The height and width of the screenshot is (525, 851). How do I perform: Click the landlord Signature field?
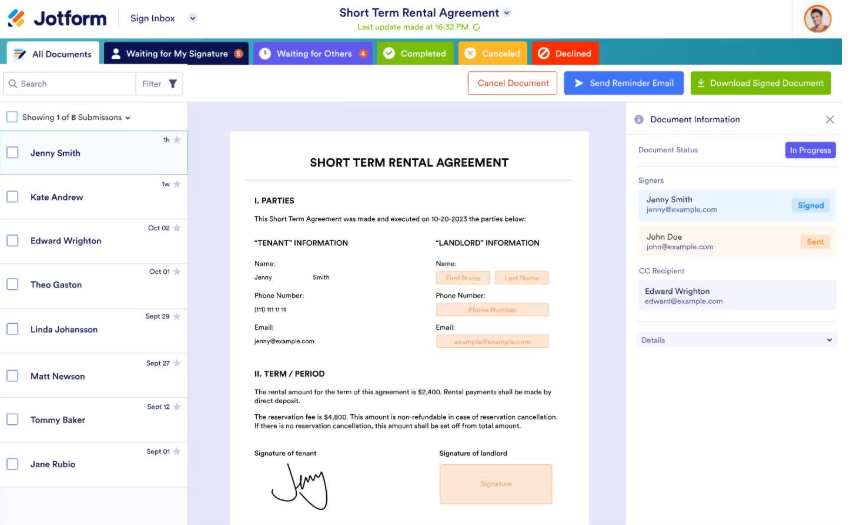point(495,483)
